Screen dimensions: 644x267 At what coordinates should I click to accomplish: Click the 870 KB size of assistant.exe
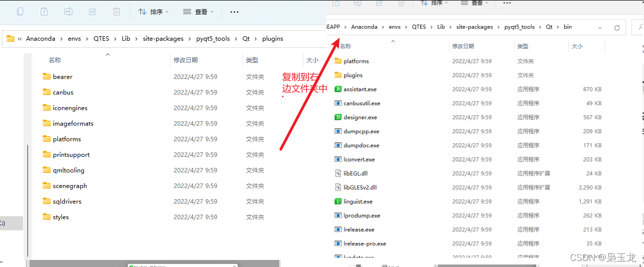click(592, 89)
